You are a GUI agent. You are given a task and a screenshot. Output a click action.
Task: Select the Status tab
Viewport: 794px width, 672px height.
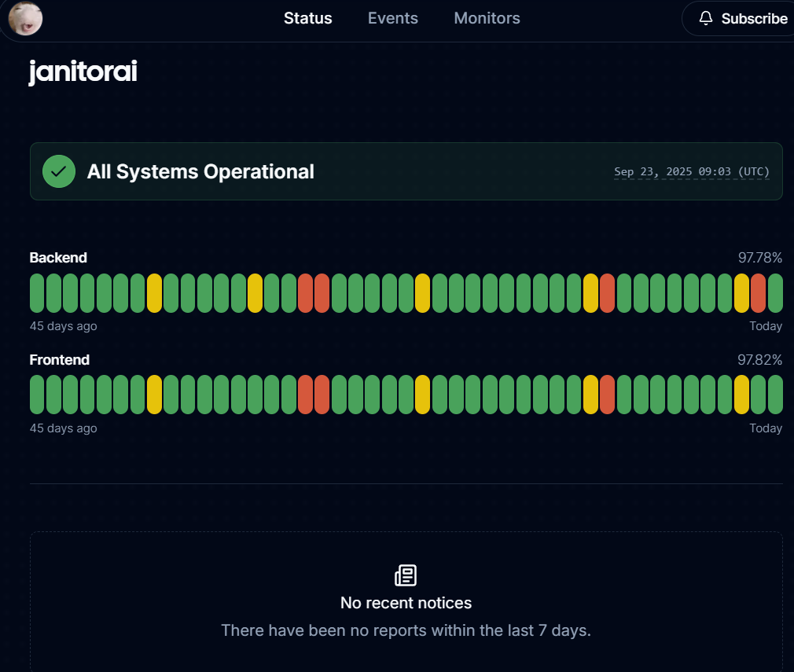pyautogui.click(x=307, y=18)
